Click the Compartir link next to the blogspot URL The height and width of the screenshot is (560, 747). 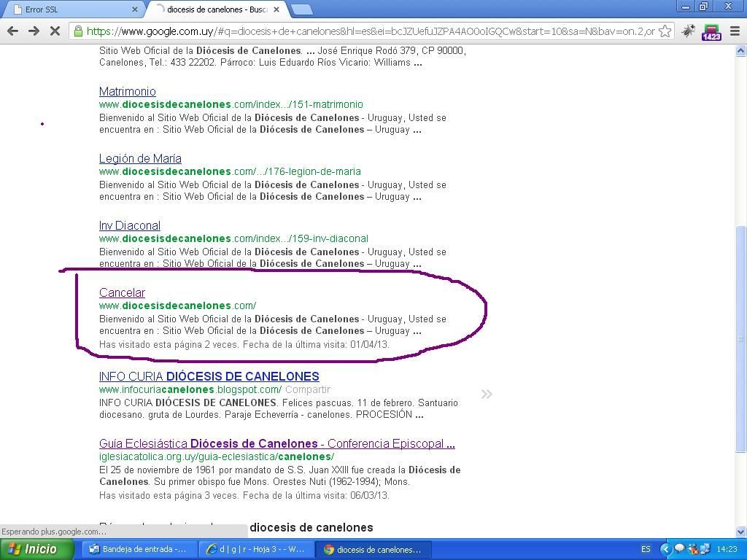(308, 389)
